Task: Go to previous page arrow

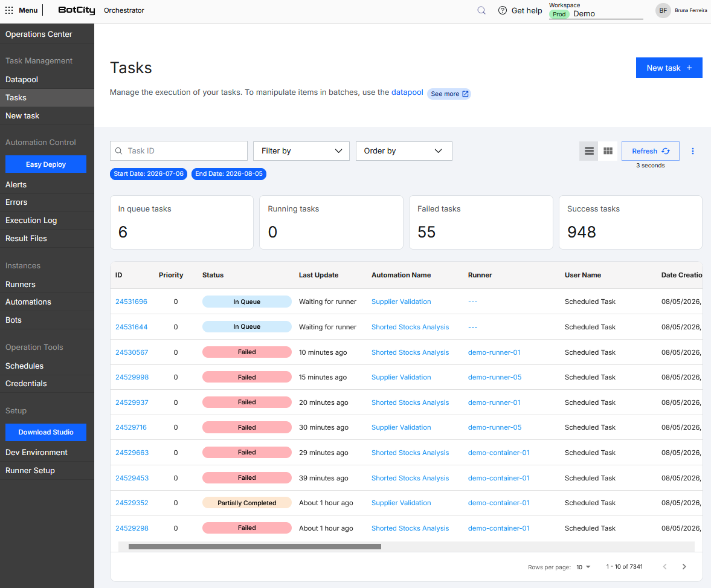Action: tap(664, 567)
